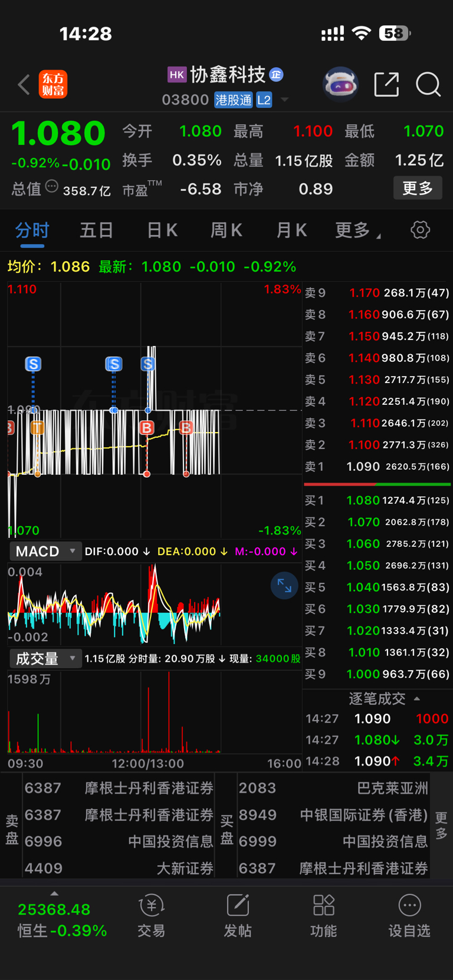Open the search magnifier icon

pyautogui.click(x=428, y=84)
